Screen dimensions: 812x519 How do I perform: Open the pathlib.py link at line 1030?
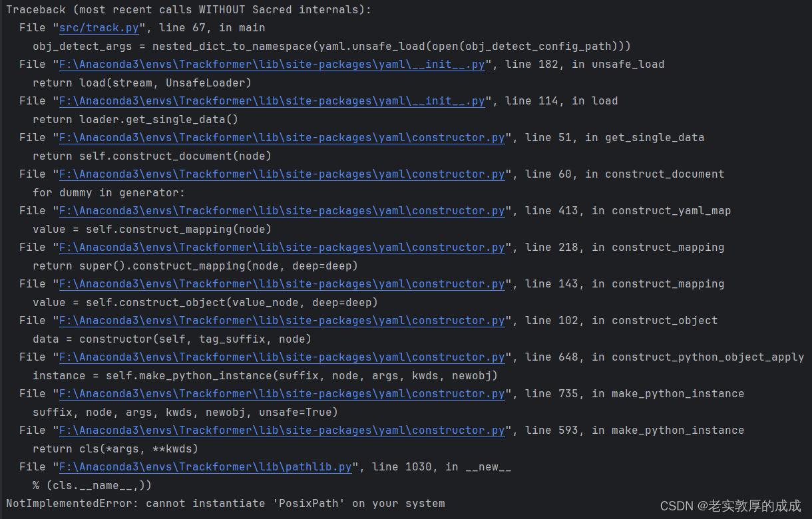pos(206,466)
